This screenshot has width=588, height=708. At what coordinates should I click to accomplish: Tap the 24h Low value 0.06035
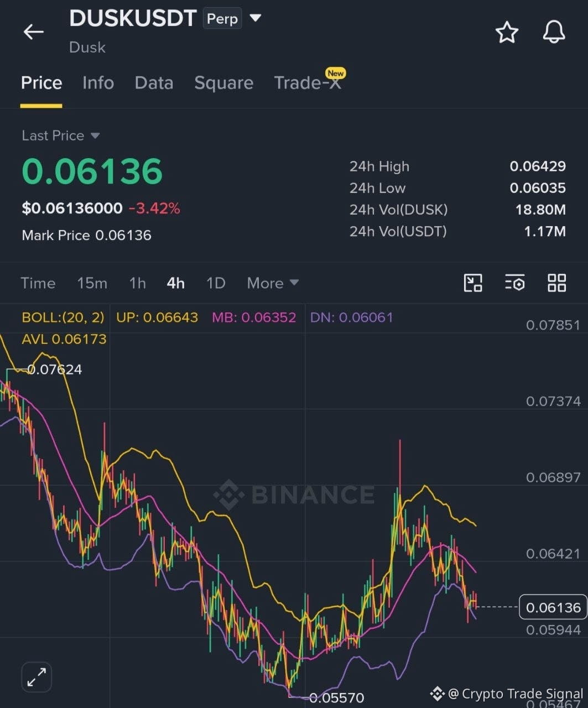pos(538,188)
